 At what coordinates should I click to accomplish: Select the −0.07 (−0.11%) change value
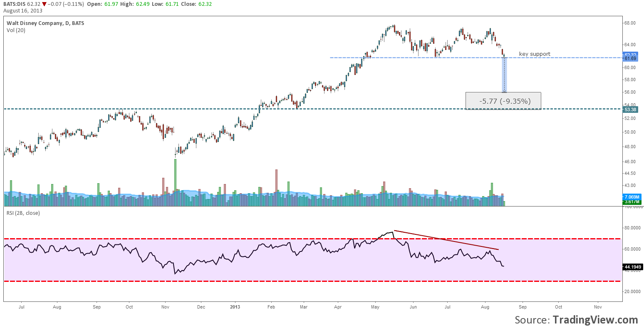click(66, 4)
